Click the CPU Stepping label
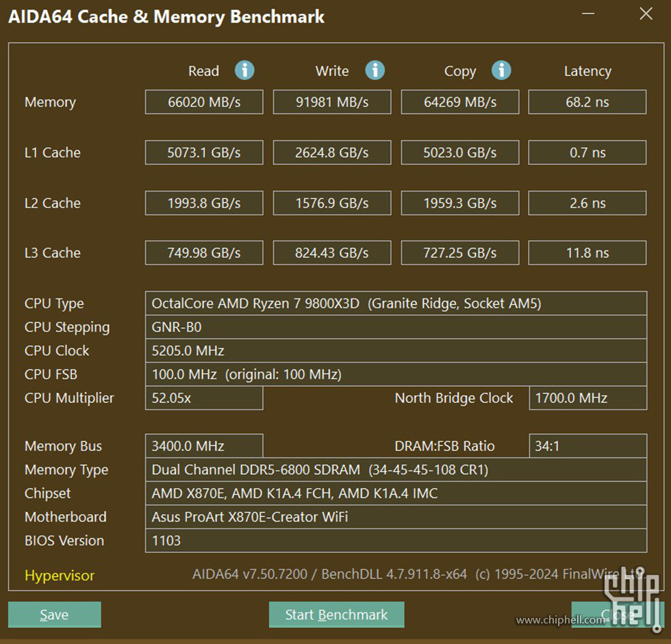 point(67,328)
